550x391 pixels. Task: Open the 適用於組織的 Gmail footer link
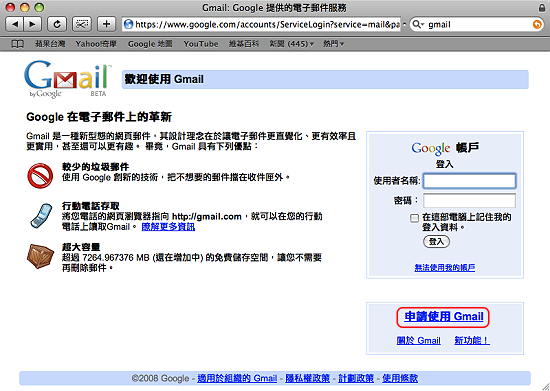237,378
